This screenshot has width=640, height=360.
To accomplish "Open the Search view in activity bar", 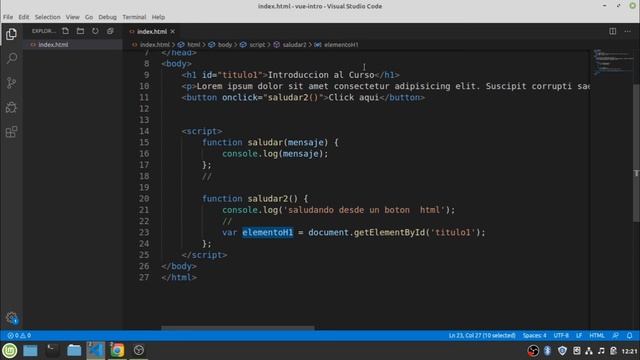I will 11,58.
